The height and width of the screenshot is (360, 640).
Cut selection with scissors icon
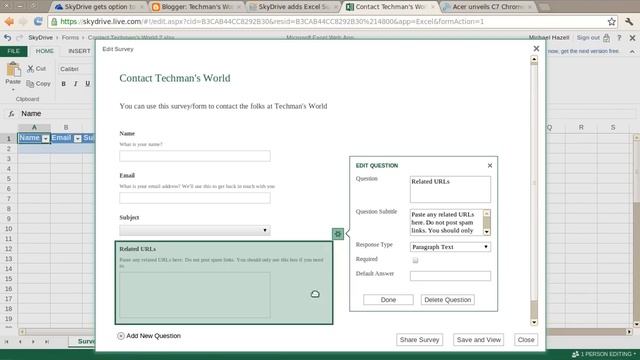click(x=31, y=69)
